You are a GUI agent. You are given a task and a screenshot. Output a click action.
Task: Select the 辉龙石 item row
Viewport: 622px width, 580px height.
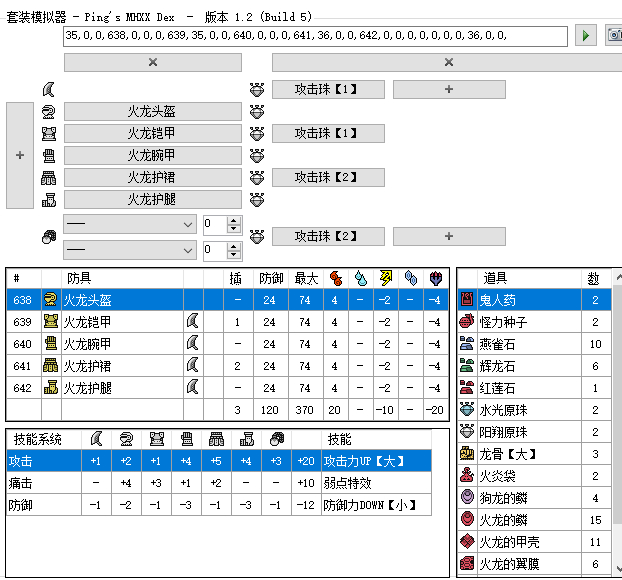[534, 366]
